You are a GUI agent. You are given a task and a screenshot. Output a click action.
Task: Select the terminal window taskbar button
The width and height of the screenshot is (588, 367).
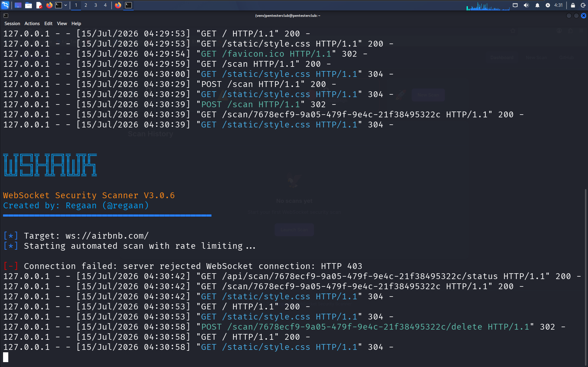click(x=128, y=5)
